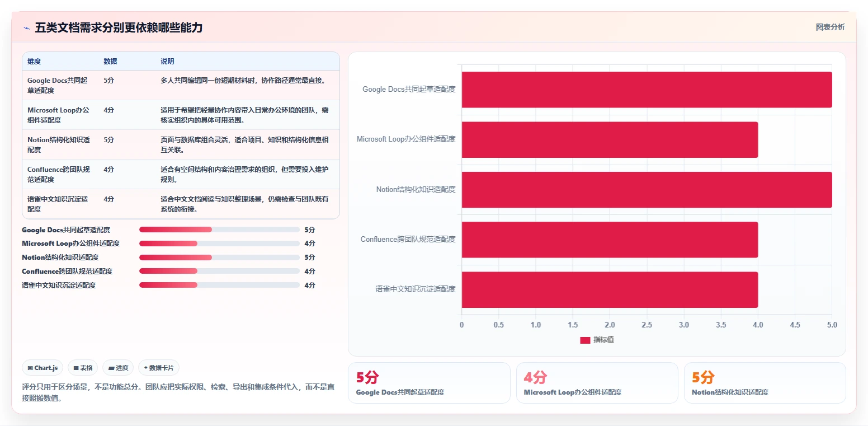Click the Google Docs progress bar
The image size is (868, 426).
[219, 230]
